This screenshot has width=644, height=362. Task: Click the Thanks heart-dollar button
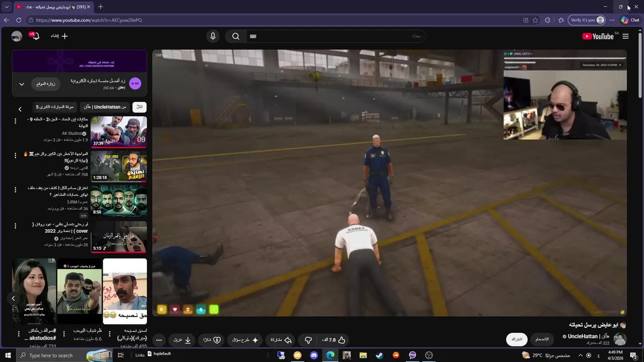point(212,340)
